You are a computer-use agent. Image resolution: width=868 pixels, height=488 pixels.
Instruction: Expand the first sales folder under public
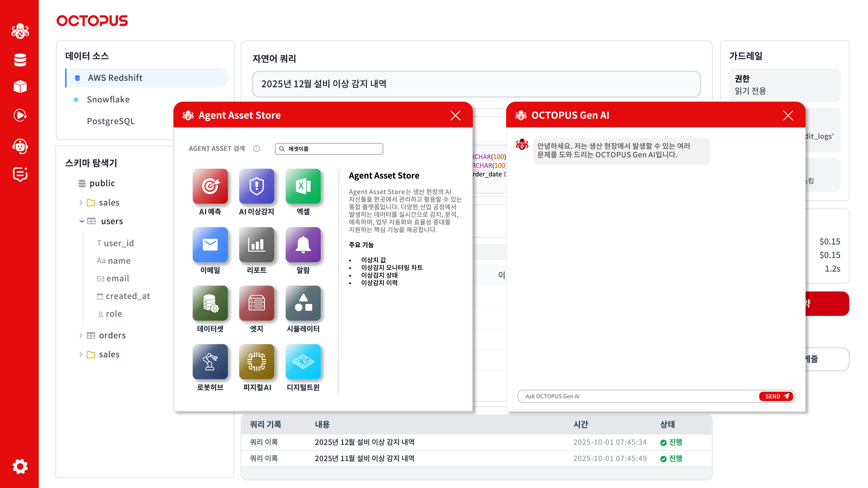(81, 202)
